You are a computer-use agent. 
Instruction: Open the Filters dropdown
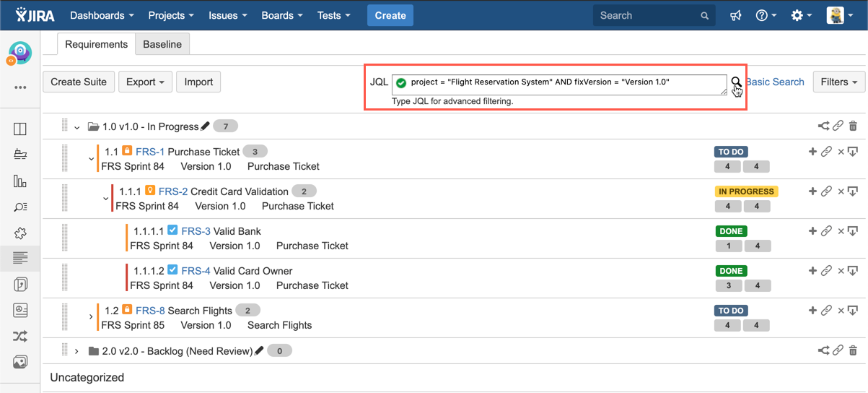[x=838, y=82]
